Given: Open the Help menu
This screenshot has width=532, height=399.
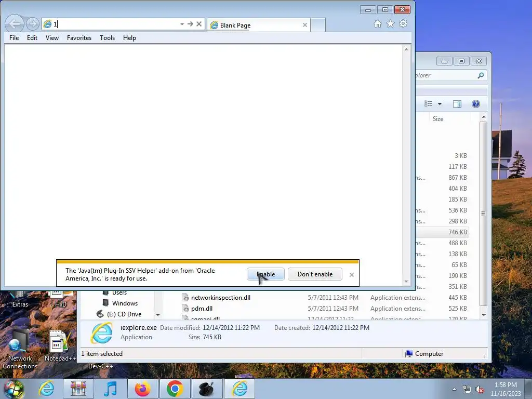Looking at the screenshot, I should [129, 37].
